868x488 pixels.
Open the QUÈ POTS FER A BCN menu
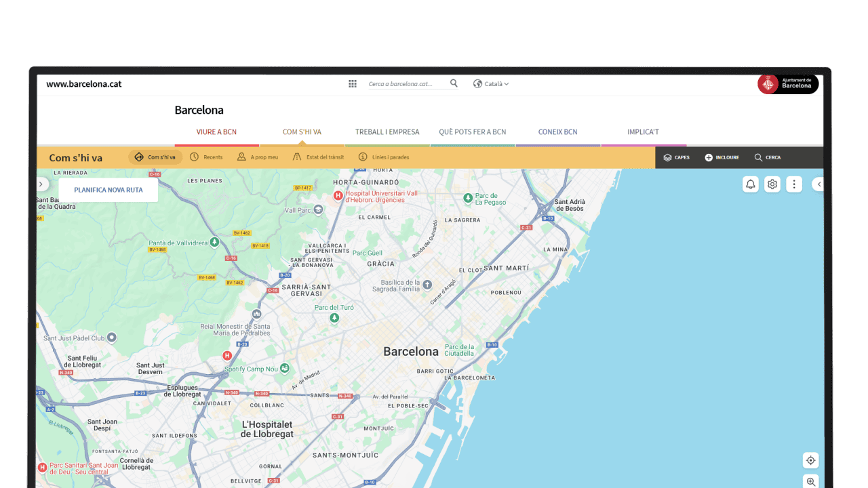coord(473,132)
